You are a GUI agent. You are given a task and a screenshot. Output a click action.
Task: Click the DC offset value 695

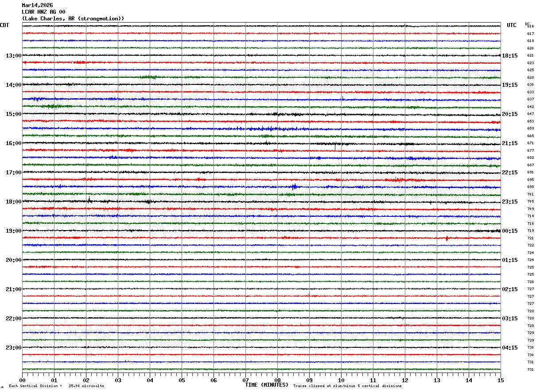point(530,180)
